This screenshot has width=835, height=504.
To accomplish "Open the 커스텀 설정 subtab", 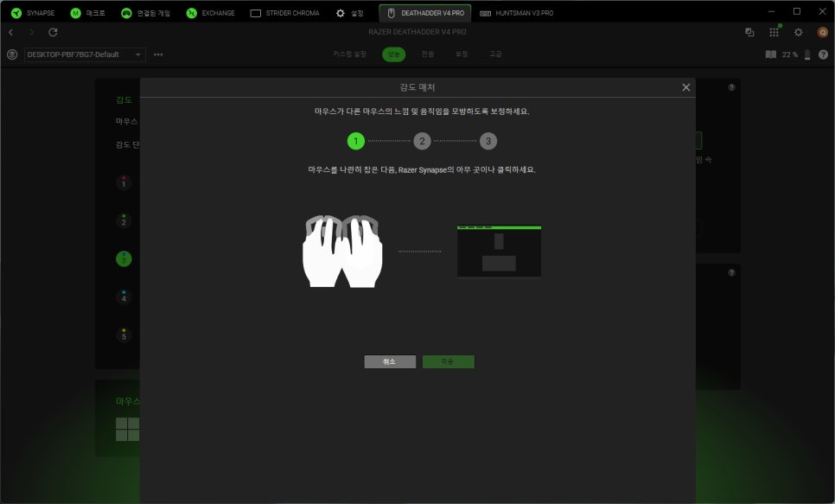I will [349, 54].
